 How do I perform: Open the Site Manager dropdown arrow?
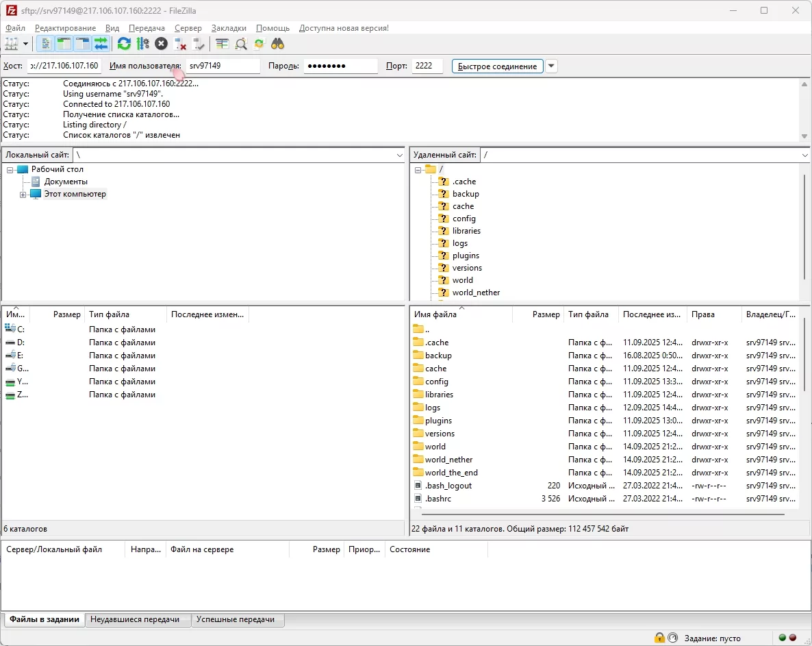point(25,43)
